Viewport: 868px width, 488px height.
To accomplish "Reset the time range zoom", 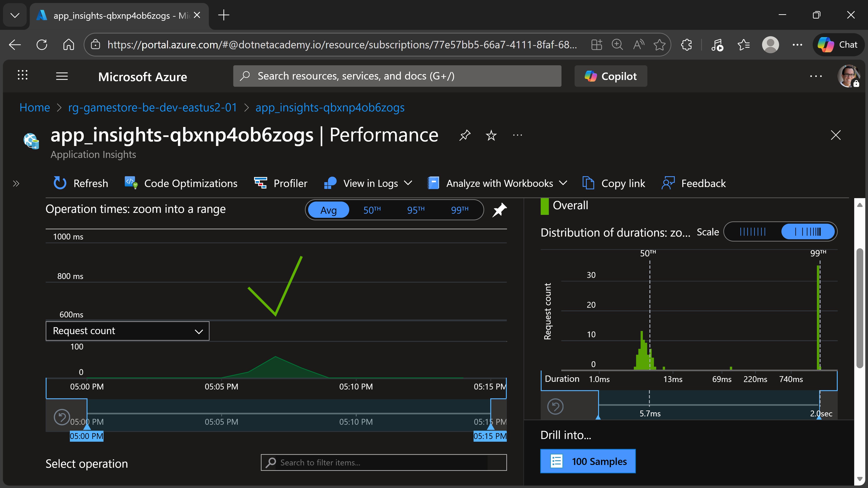I will click(62, 417).
